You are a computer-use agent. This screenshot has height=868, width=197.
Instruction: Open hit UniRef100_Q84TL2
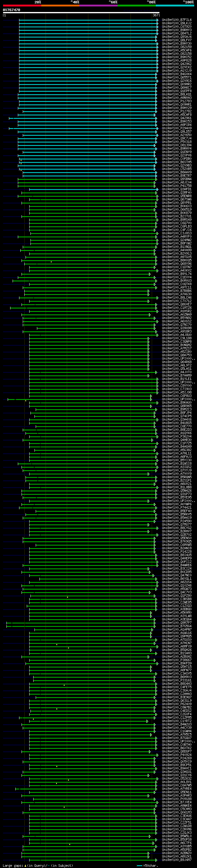177,33
